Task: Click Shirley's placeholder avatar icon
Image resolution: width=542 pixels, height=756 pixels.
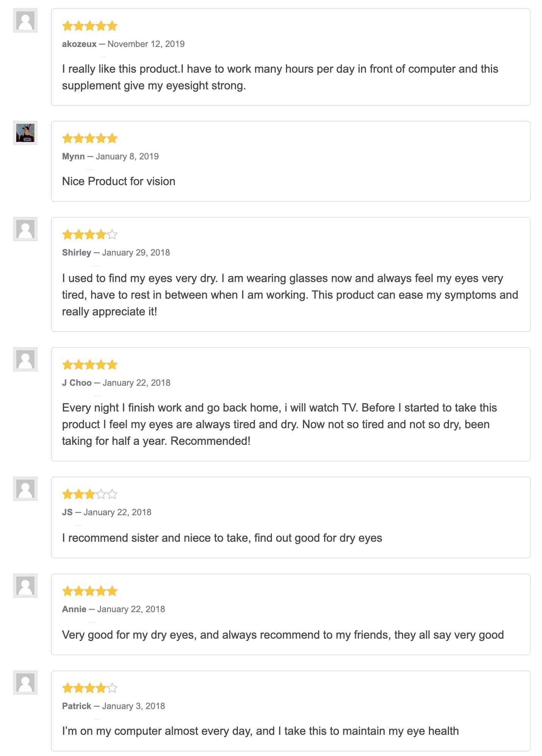Action: coord(25,229)
